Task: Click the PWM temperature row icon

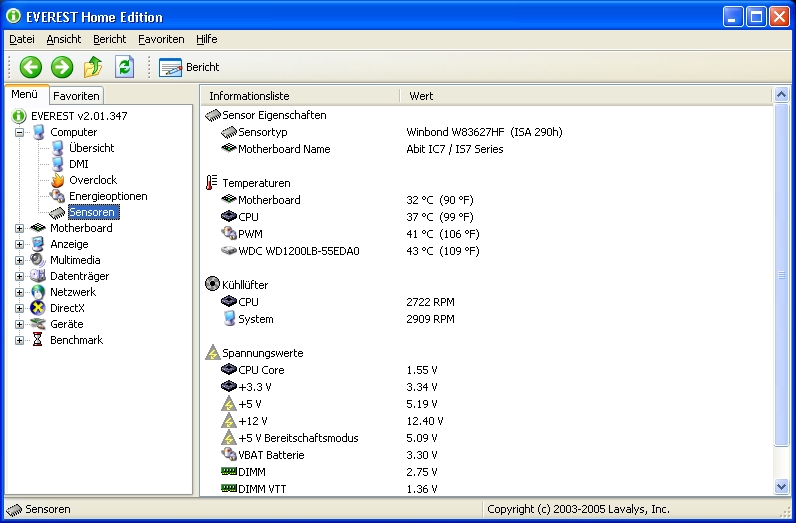Action: click(x=229, y=234)
